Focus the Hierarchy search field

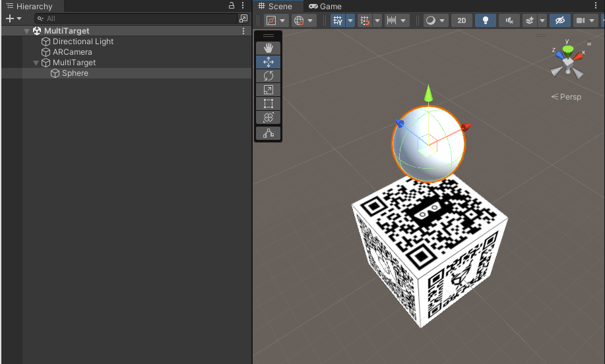click(136, 18)
